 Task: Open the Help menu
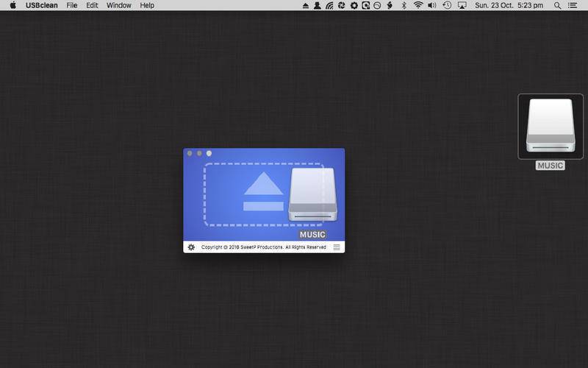click(x=147, y=5)
